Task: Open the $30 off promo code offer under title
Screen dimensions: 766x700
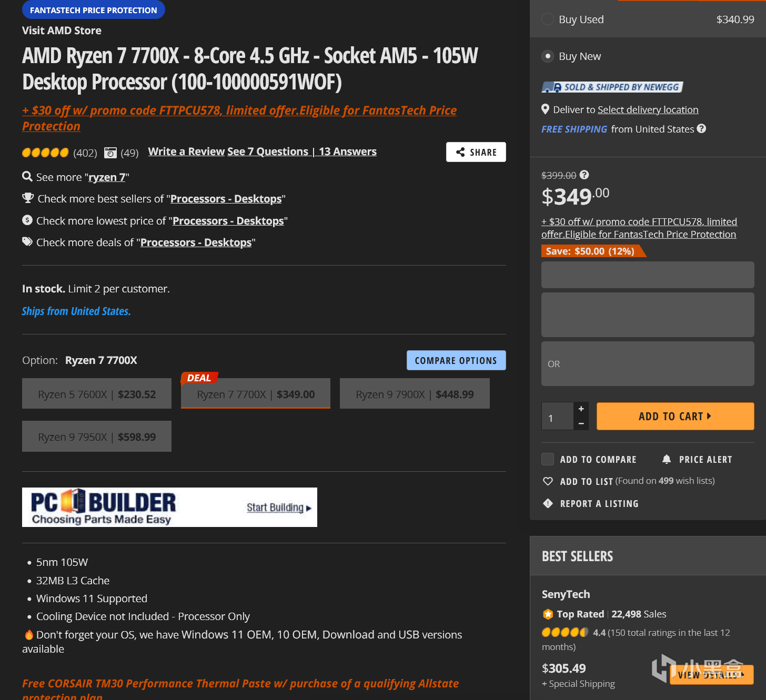Action: point(239,118)
